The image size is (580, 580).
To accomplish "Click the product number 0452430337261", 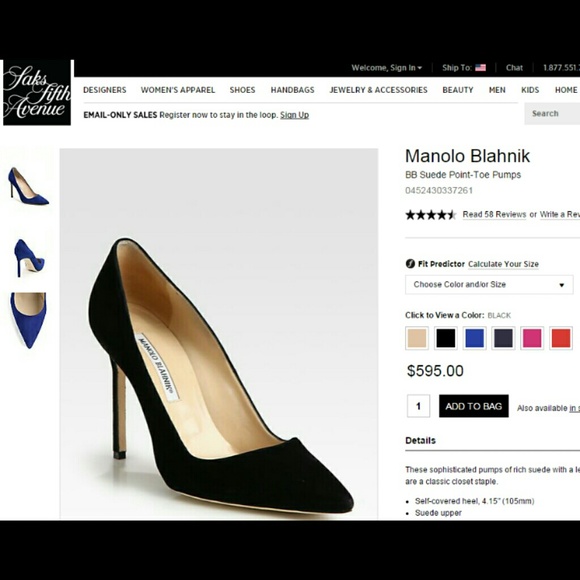I will pos(439,190).
